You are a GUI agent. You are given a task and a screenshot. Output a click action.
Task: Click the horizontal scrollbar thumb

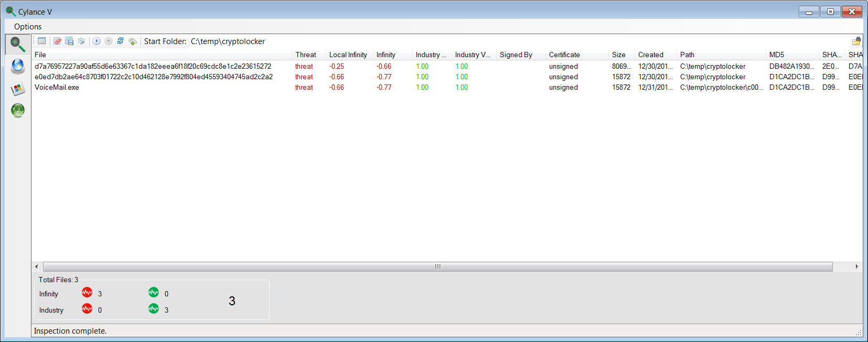pyautogui.click(x=438, y=266)
